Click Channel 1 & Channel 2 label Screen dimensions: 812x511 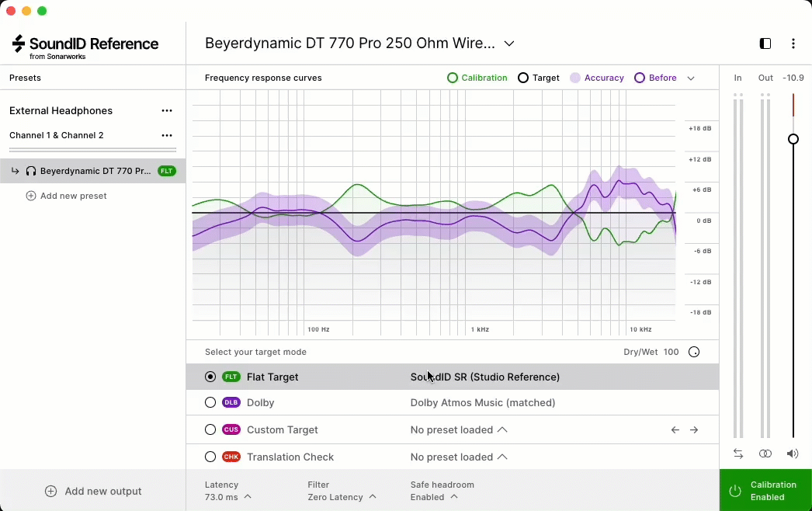(57, 135)
